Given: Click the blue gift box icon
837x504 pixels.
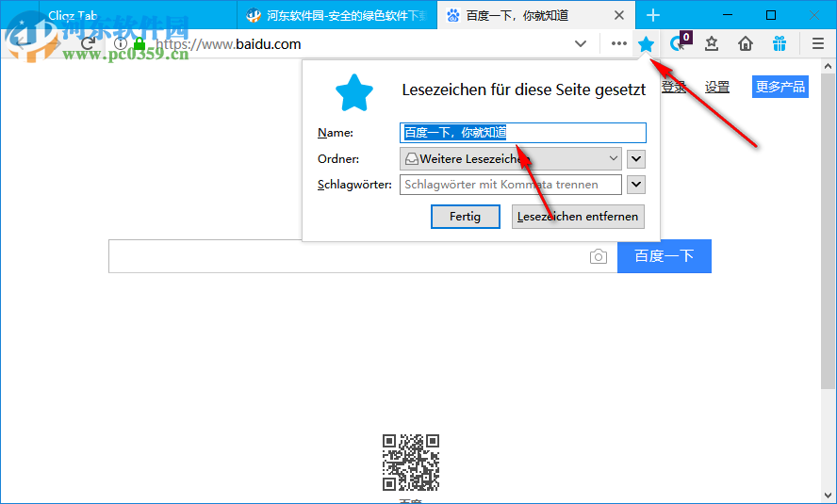Looking at the screenshot, I should pyautogui.click(x=780, y=43).
